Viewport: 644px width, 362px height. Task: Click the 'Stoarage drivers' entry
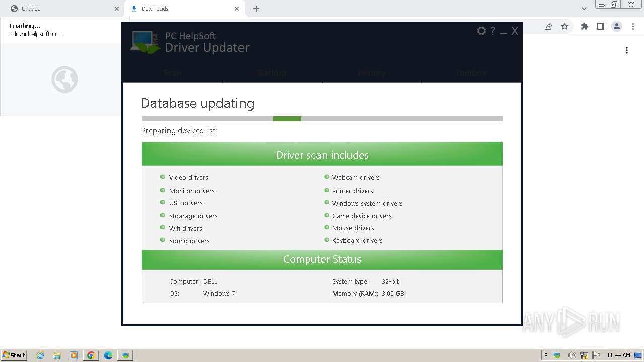[x=193, y=216]
